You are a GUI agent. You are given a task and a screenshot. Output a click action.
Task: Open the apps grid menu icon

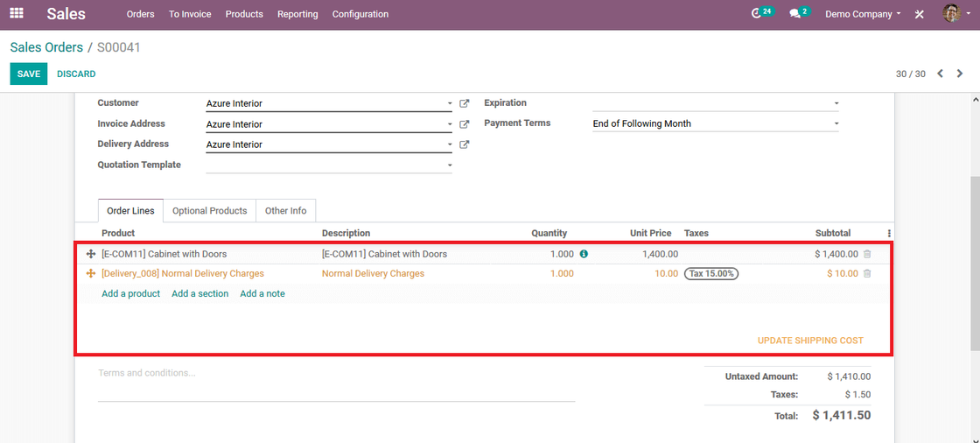17,13
